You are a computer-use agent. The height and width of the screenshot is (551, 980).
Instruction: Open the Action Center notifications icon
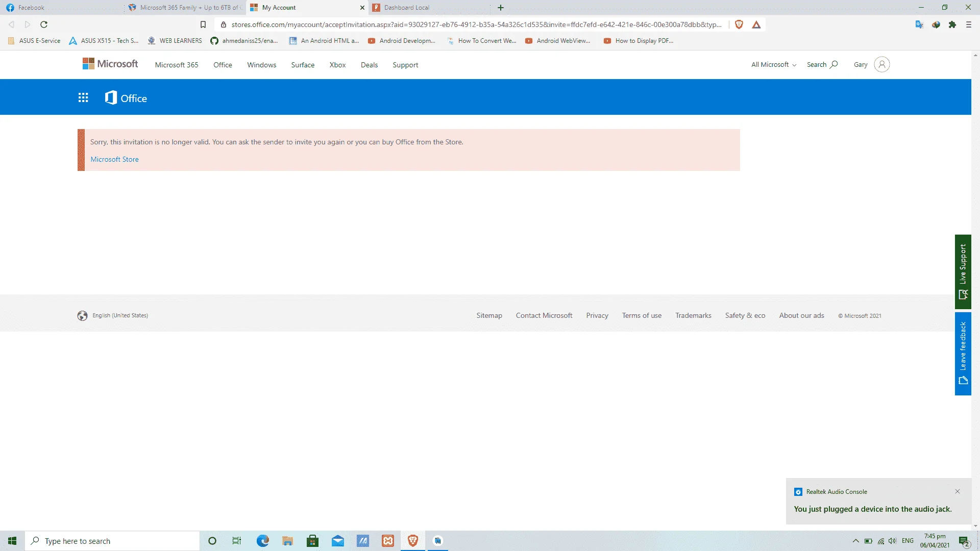tap(964, 541)
